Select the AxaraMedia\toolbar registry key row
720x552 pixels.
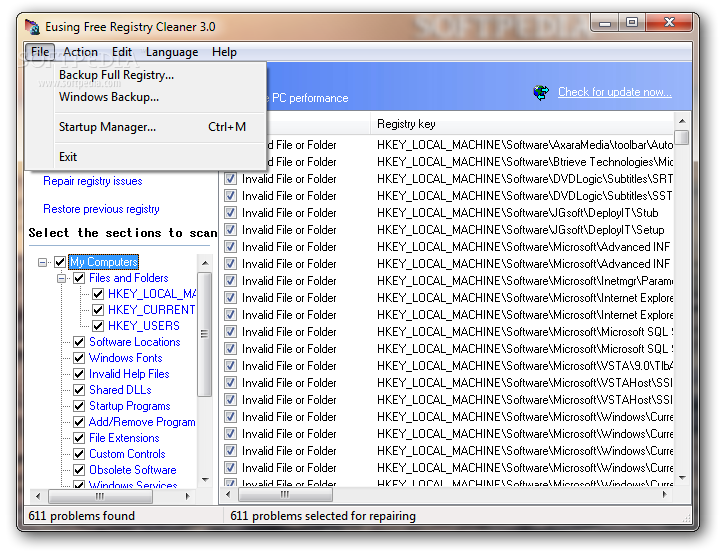(525, 145)
